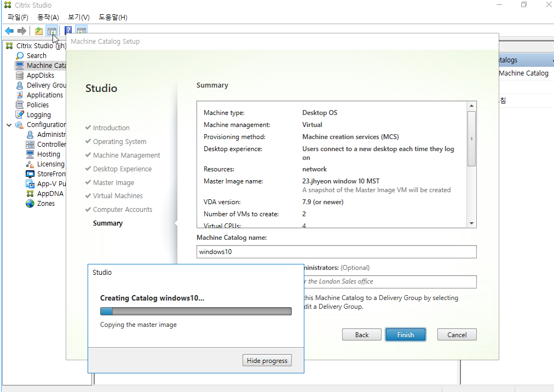Click the Back navigation arrow in toolbar
554x392 pixels.
9,31
